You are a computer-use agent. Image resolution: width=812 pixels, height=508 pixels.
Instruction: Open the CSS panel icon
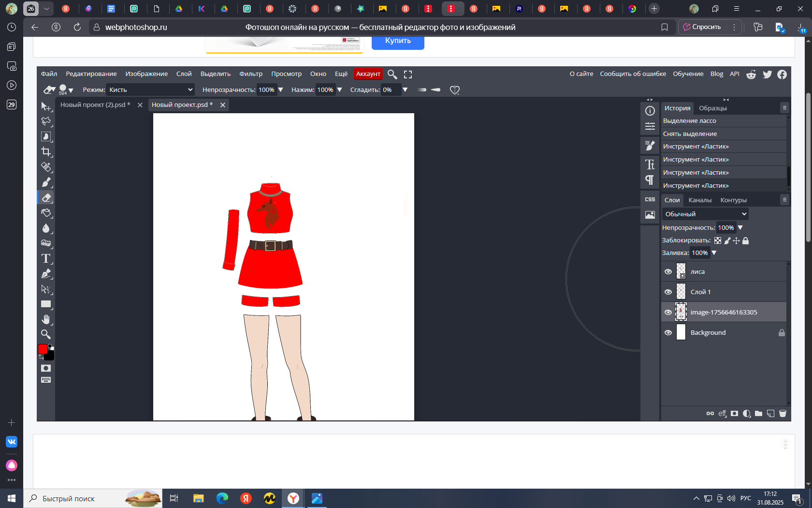(x=650, y=199)
